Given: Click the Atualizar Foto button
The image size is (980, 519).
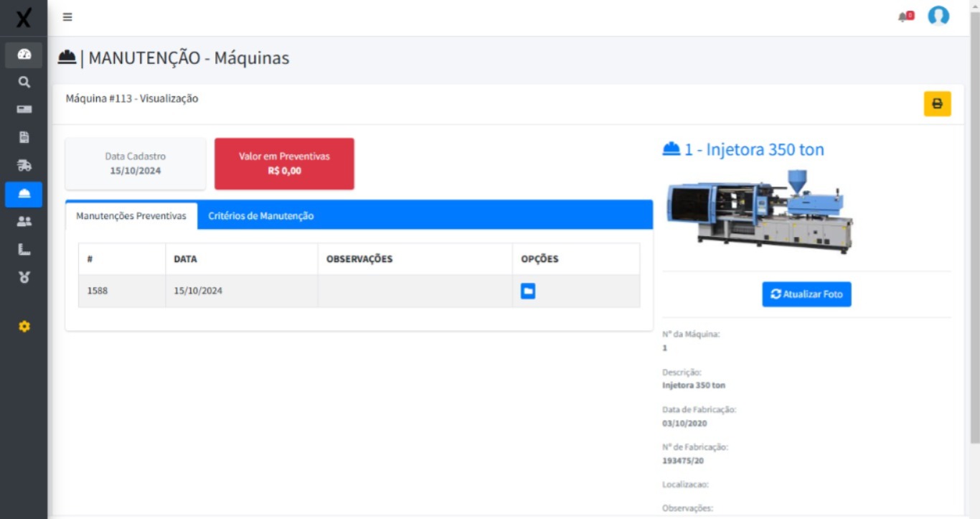Looking at the screenshot, I should point(806,294).
